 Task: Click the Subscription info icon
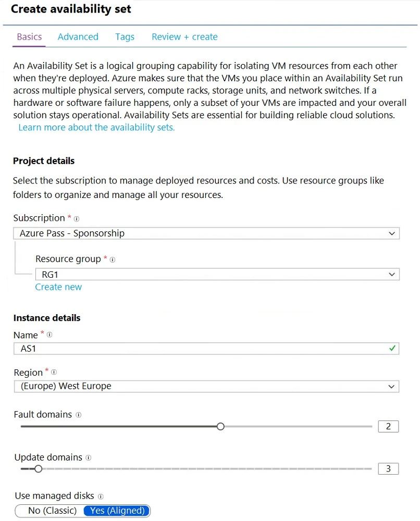(x=77, y=218)
